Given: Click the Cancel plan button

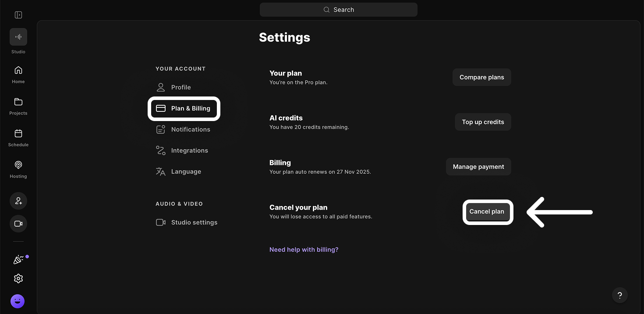Looking at the screenshot, I should (487, 211).
